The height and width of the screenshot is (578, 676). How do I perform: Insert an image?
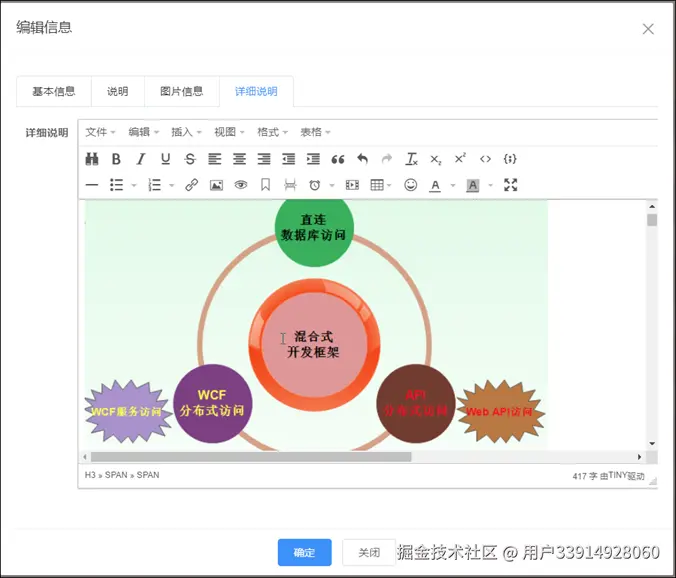pyautogui.click(x=216, y=185)
